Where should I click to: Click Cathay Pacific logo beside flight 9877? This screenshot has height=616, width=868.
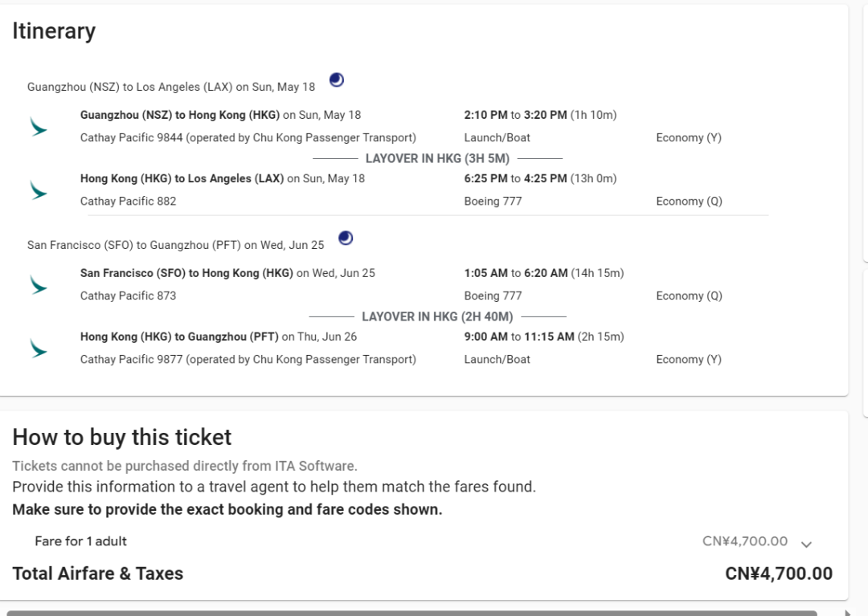tap(38, 349)
